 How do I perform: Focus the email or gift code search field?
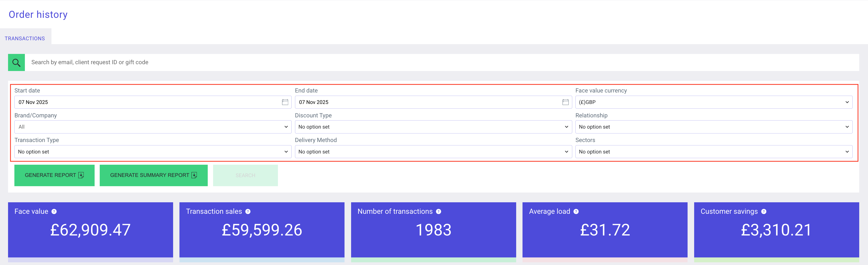pyautogui.click(x=438, y=62)
